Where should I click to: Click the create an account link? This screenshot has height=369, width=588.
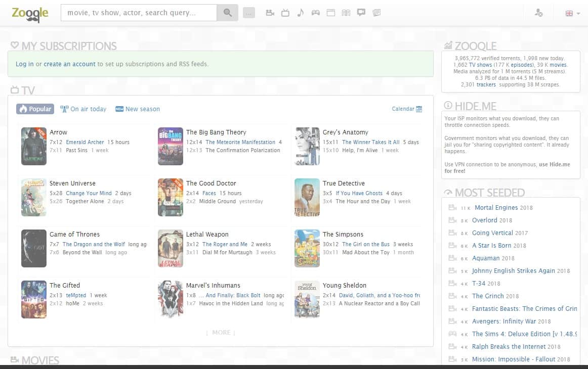click(x=69, y=64)
